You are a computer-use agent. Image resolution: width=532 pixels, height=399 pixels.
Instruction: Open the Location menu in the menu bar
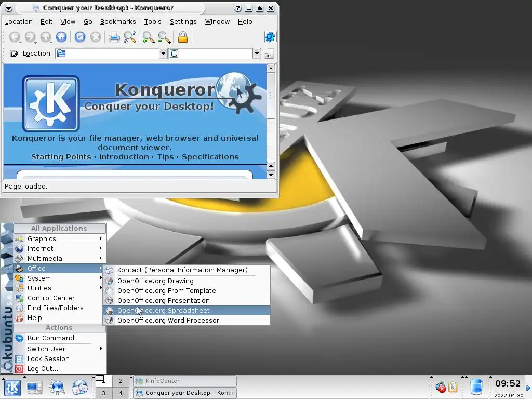tap(19, 22)
